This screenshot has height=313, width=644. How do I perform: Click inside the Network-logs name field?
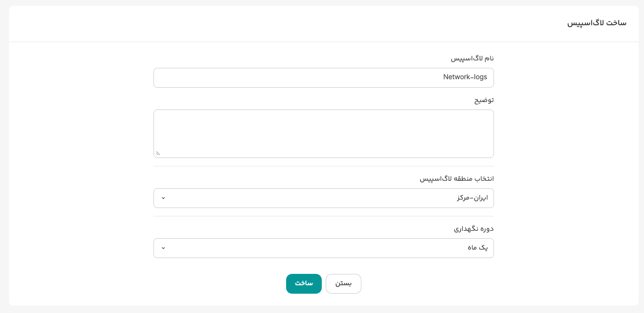(323, 78)
